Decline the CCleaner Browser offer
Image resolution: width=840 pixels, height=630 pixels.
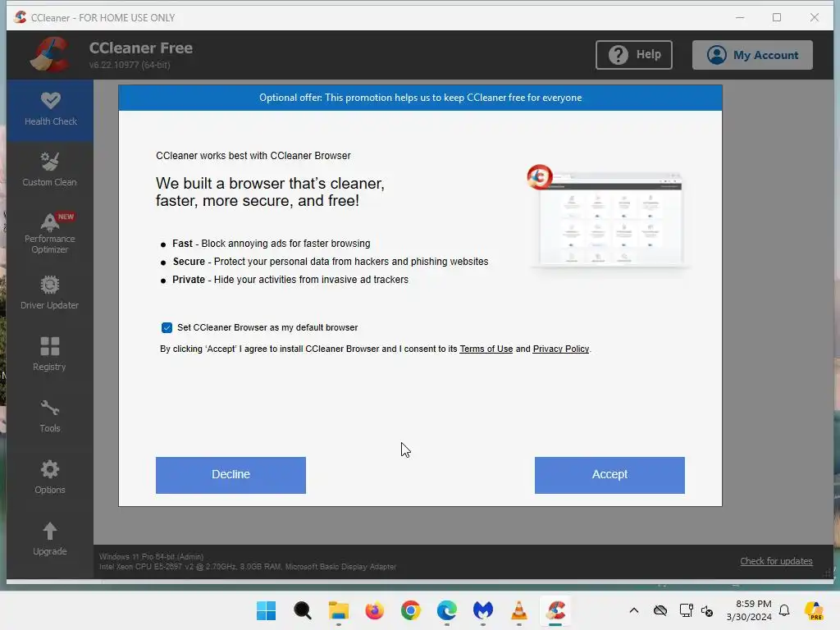coord(231,475)
